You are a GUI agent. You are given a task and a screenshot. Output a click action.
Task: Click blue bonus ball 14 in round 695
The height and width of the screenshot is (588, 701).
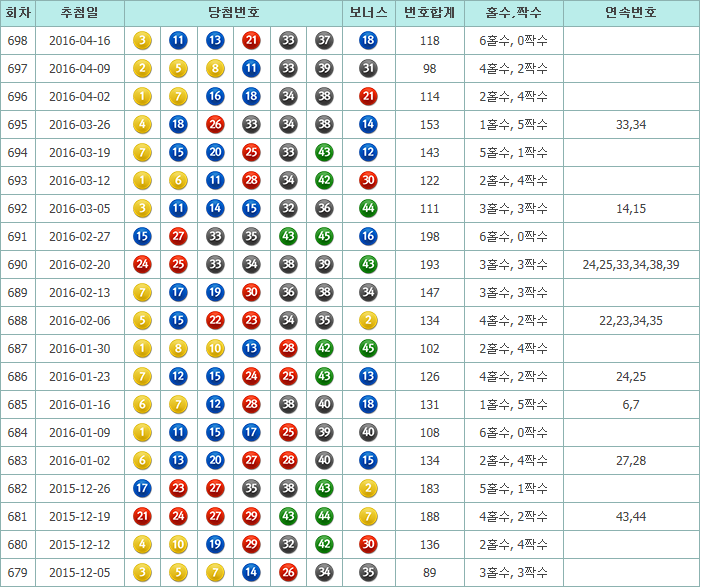(x=368, y=125)
